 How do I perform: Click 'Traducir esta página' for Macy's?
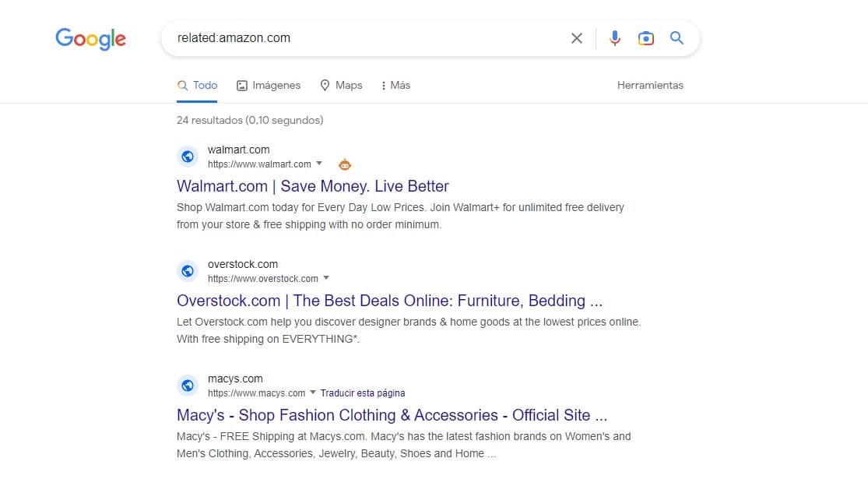pyautogui.click(x=363, y=393)
